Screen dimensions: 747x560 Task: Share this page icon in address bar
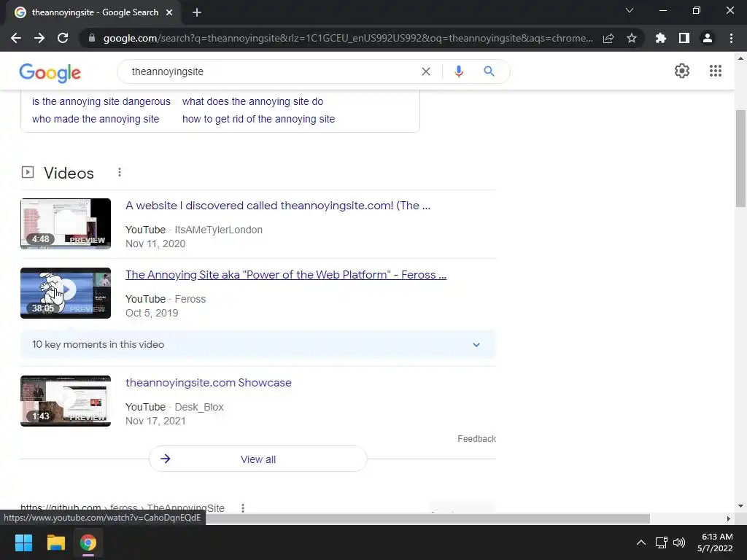[608, 38]
